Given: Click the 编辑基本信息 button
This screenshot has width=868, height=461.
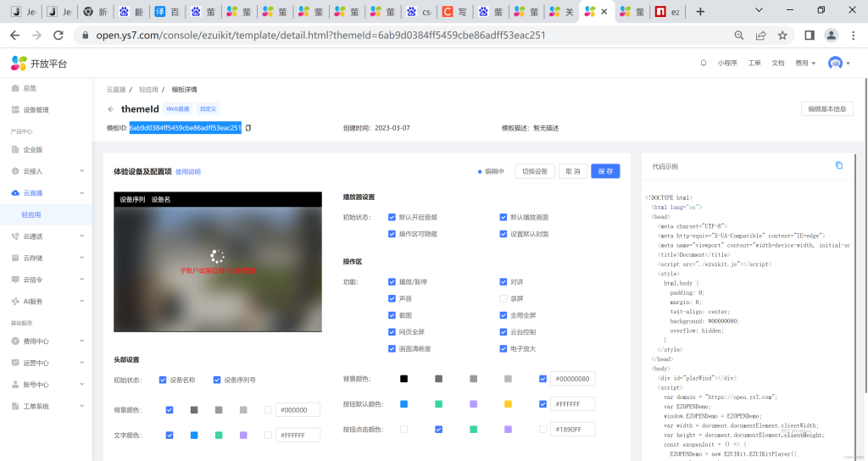Looking at the screenshot, I should coord(827,109).
